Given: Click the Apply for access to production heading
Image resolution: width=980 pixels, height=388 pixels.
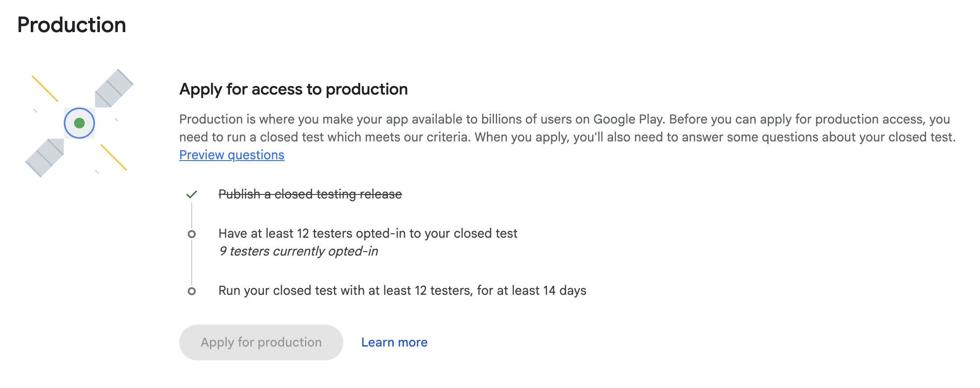Looking at the screenshot, I should click(293, 90).
